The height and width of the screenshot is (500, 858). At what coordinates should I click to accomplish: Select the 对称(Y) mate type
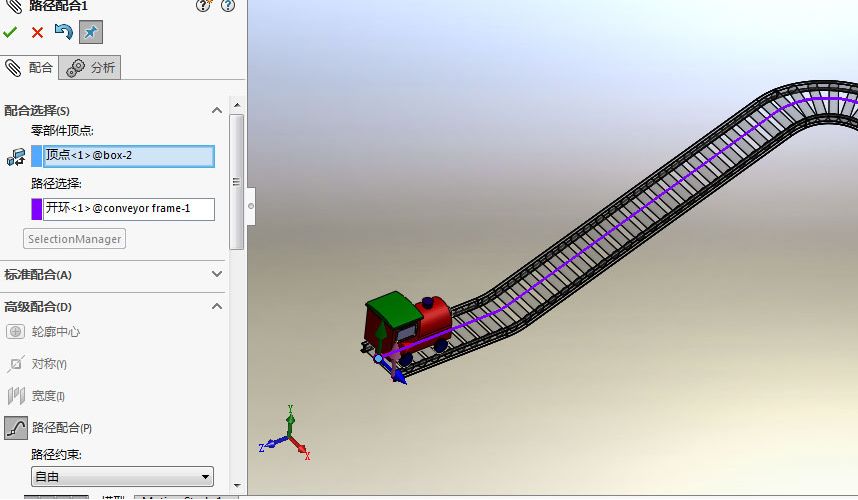click(37, 364)
